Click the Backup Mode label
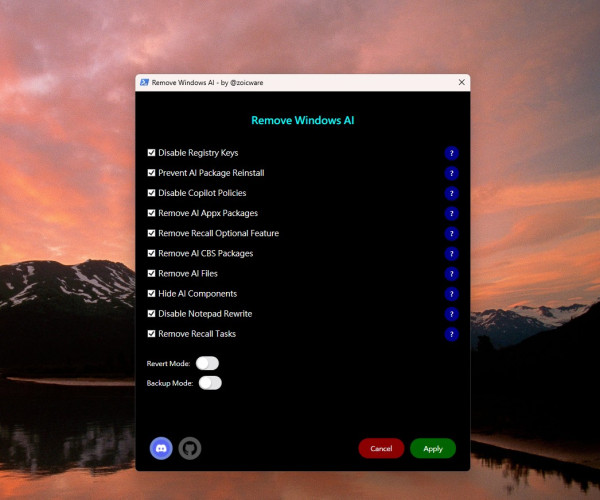600x500 pixels. [x=170, y=383]
